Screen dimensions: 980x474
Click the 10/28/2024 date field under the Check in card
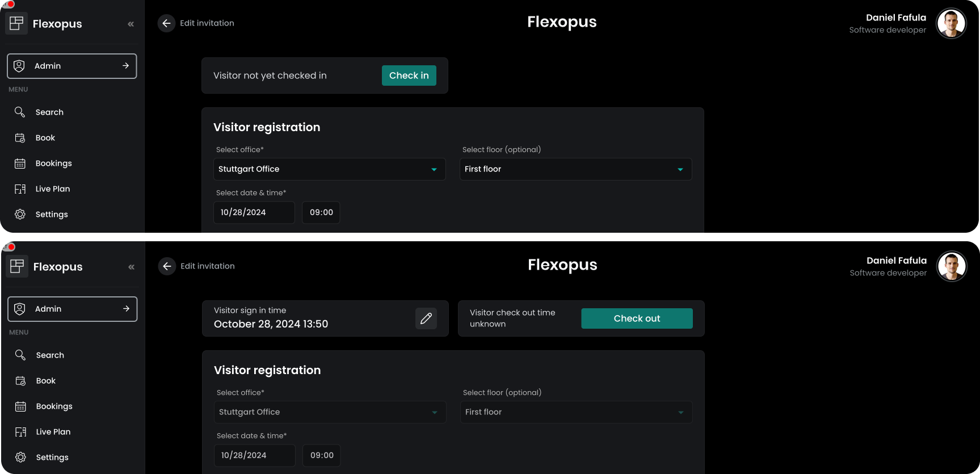tap(254, 212)
